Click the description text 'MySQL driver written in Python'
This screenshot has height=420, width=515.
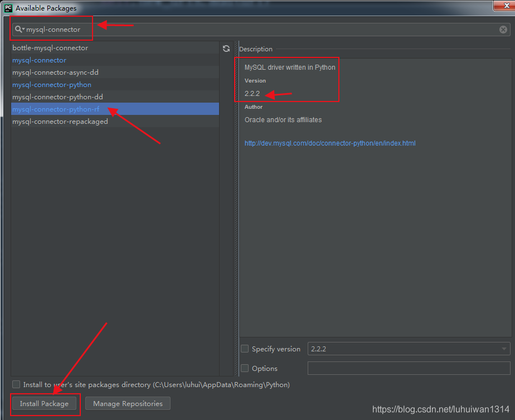[290, 67]
